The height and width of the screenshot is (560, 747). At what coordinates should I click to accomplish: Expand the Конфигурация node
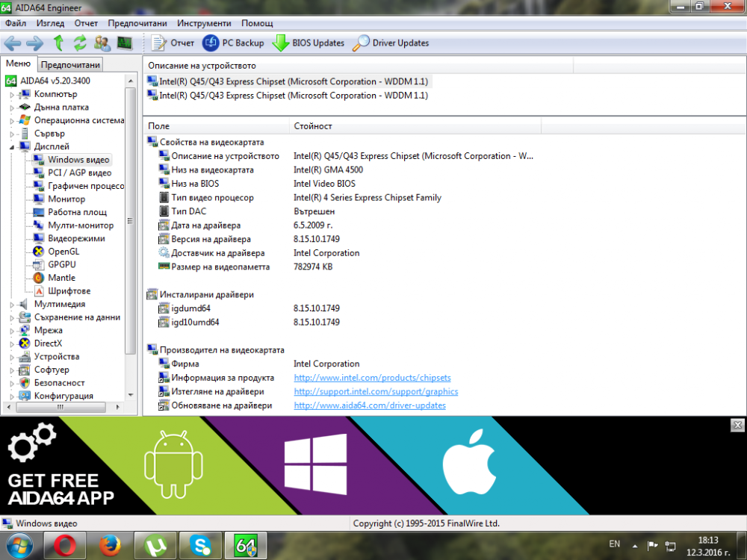[12, 396]
